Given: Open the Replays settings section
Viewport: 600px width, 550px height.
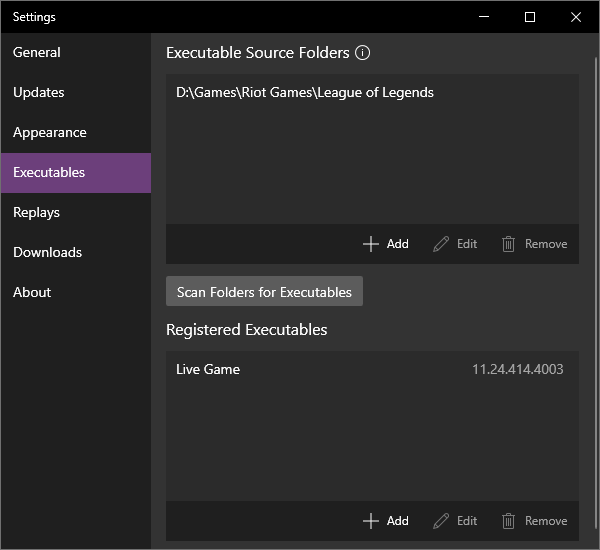Looking at the screenshot, I should 76,213.
